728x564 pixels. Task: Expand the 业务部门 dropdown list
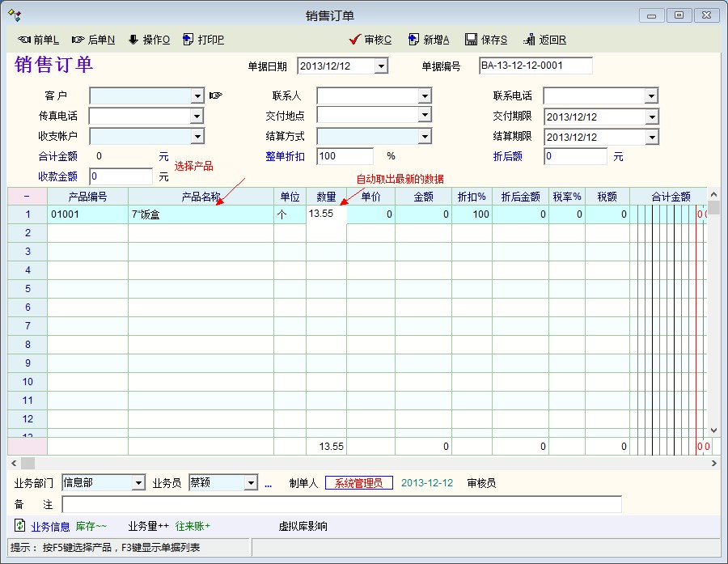coord(138,483)
